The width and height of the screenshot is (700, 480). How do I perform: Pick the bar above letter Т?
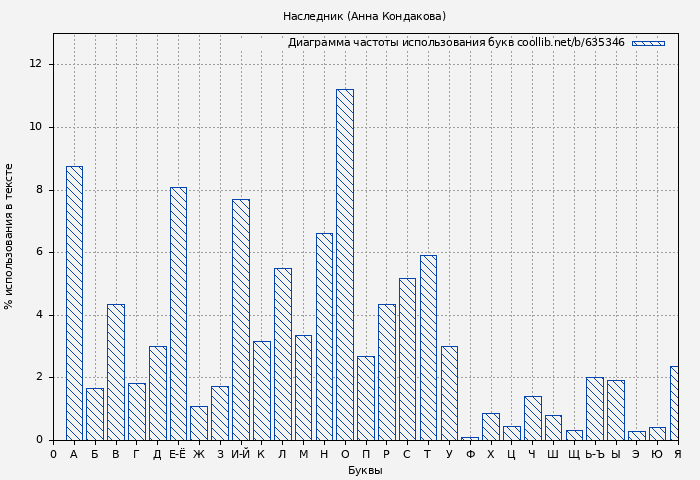(428, 348)
